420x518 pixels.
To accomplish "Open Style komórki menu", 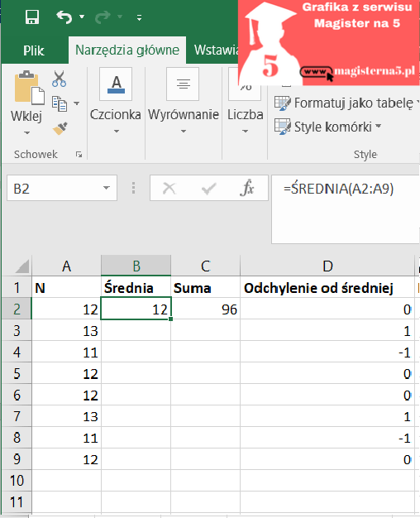I will (328, 127).
